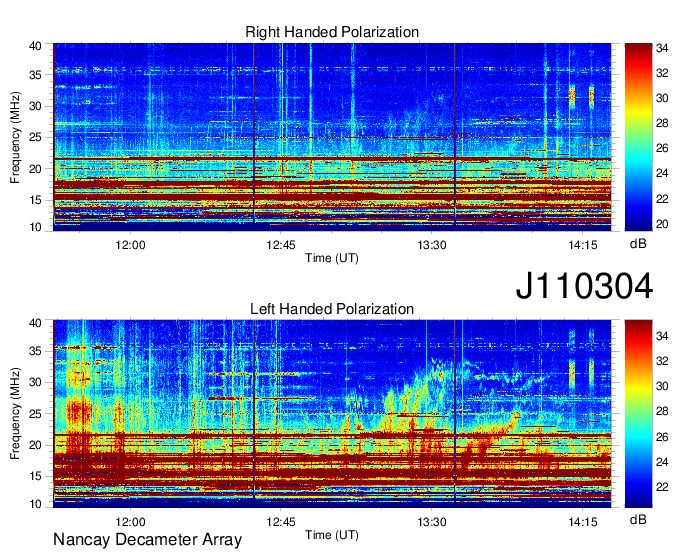Click '14:15' tick on upper plot
The width and height of the screenshot is (680, 552).
(x=583, y=245)
